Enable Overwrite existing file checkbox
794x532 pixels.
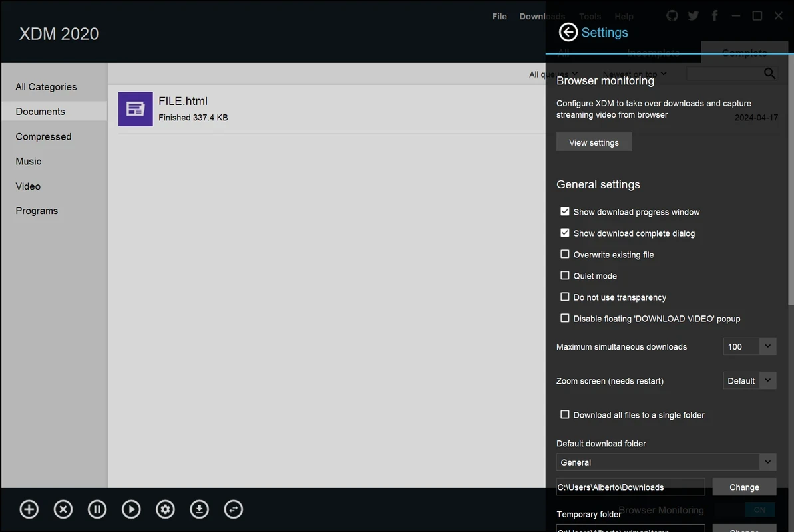564,254
